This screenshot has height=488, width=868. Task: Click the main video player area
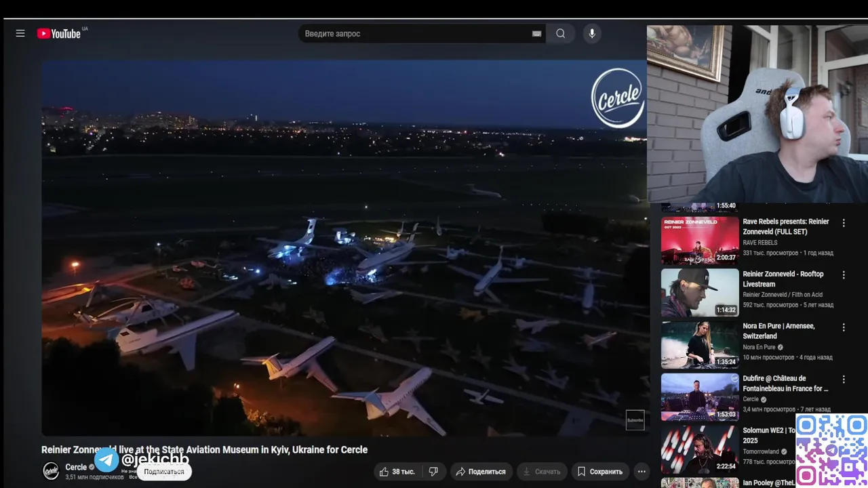344,247
